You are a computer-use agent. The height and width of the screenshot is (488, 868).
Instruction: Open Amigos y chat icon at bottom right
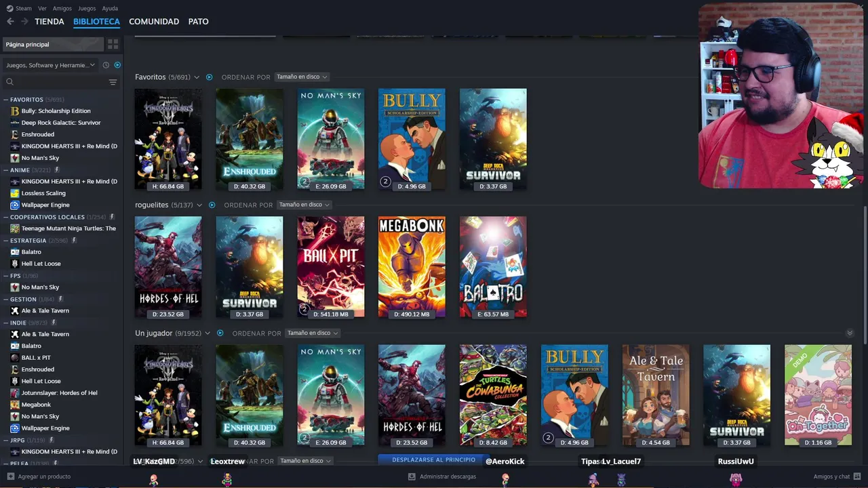[857, 476]
